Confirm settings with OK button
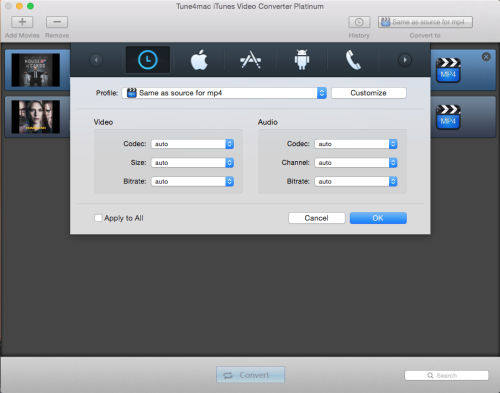 pyautogui.click(x=378, y=218)
